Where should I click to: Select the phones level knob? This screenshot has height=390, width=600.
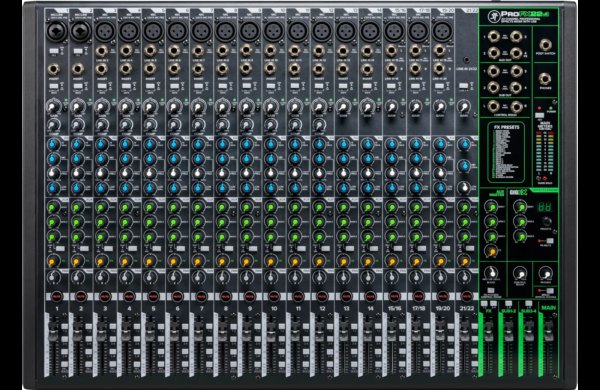pyautogui.click(x=545, y=274)
